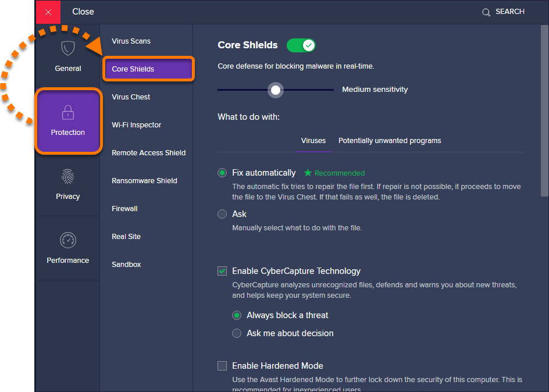Image resolution: width=549 pixels, height=392 pixels.
Task: Switch to Potentially unwanted programs tab
Action: (389, 140)
